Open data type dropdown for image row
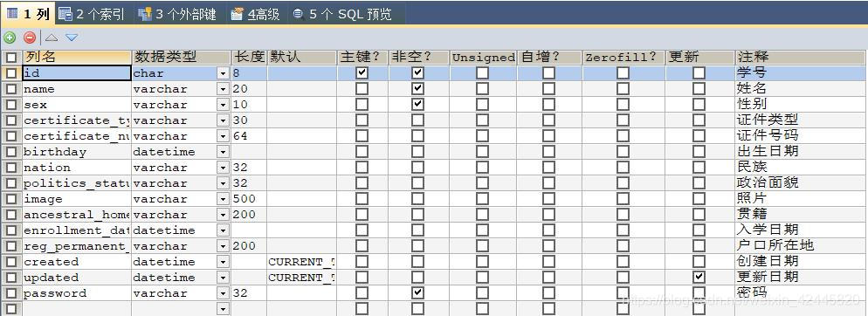 coord(223,199)
